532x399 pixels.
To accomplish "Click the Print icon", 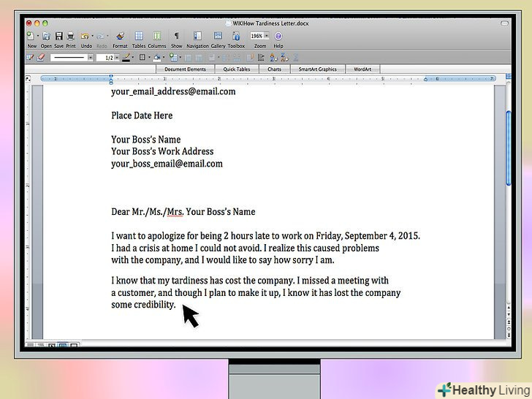I will tap(71, 36).
